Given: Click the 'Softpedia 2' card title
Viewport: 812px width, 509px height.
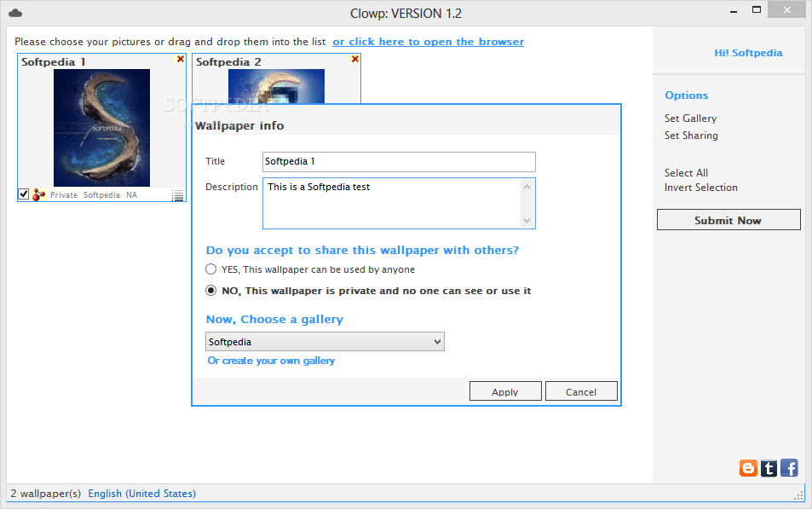Looking at the screenshot, I should coord(228,61).
